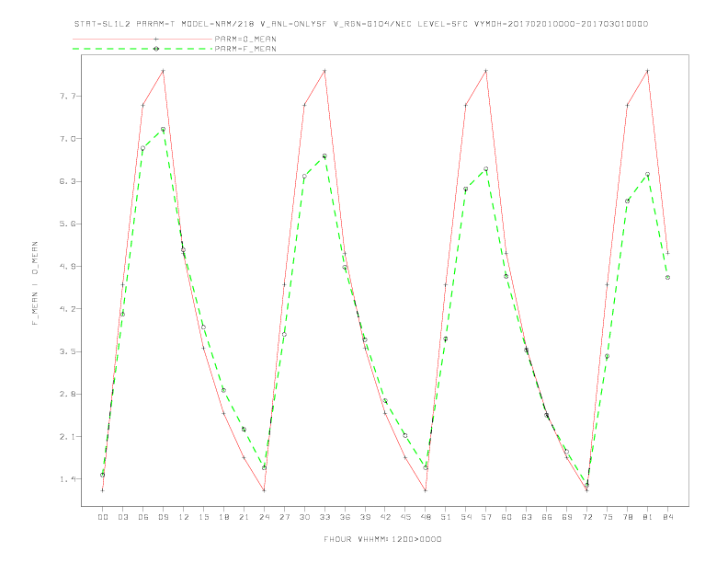Click the 72 forecast hour tick label
The height and width of the screenshot is (563, 728).
(587, 517)
